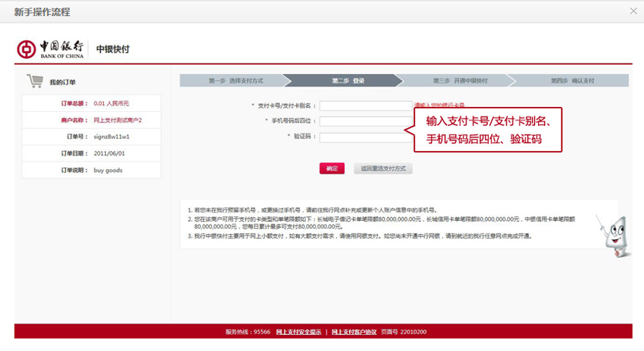Screen dimensions: 644x351
Task: Focus the 支付卡号/支付卡别名 input field
Action: 366,105
